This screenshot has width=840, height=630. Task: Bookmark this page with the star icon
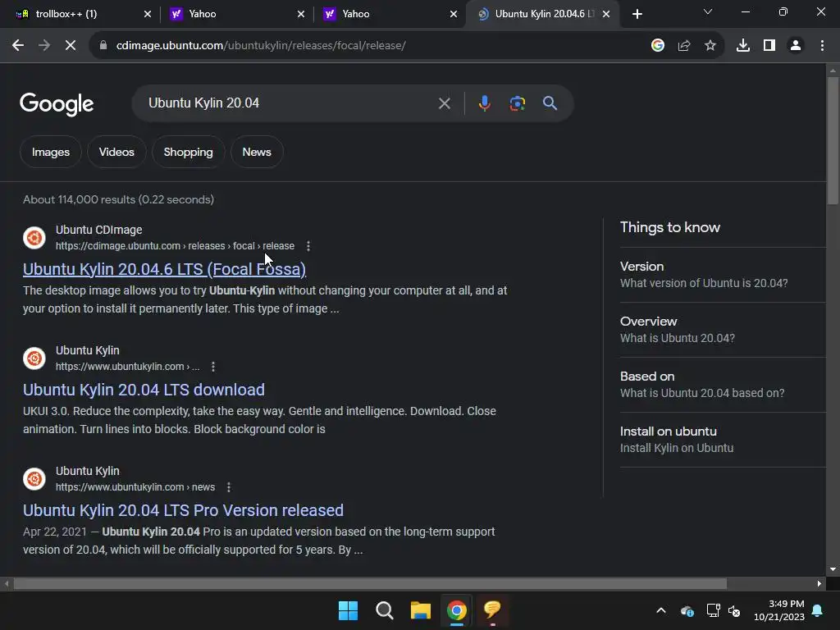click(710, 46)
